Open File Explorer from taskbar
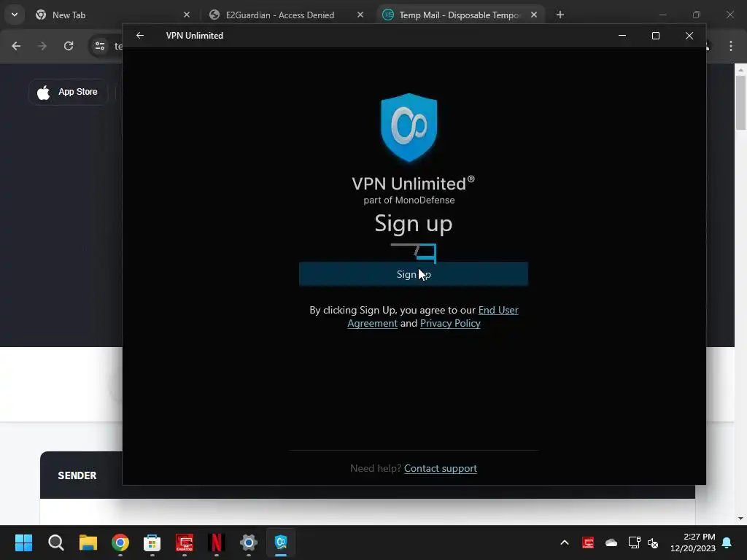 (x=88, y=542)
